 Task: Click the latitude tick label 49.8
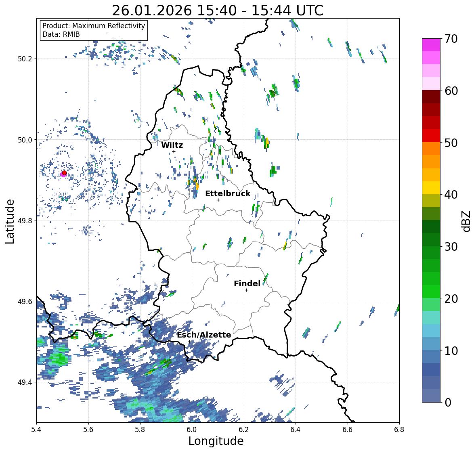(x=25, y=220)
